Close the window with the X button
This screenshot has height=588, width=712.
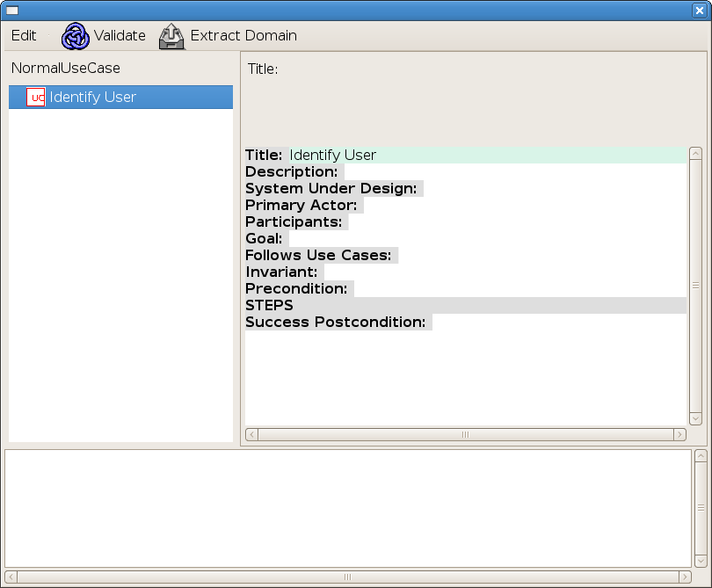pos(700,10)
